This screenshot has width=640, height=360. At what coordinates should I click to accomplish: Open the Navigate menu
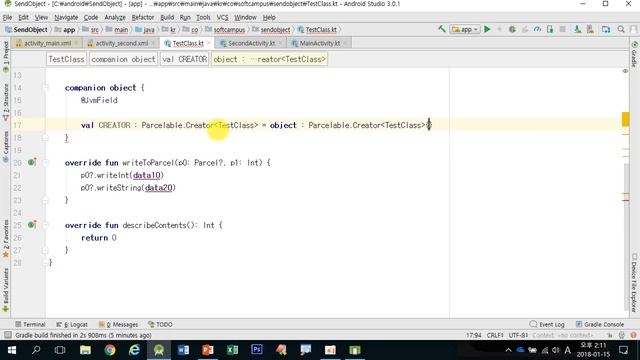point(66,18)
